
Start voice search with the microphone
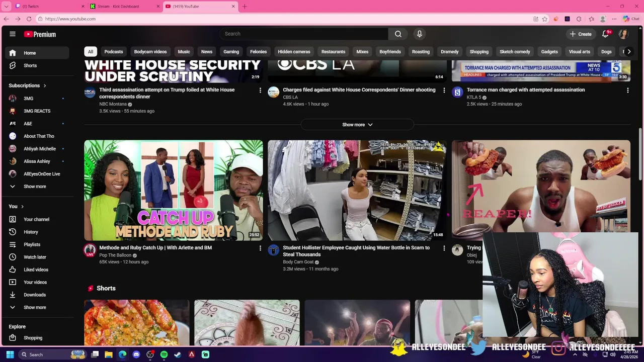point(420,34)
